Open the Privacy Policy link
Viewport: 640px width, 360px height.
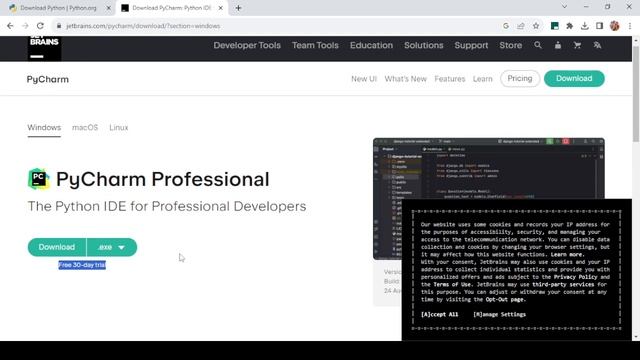pos(576,277)
